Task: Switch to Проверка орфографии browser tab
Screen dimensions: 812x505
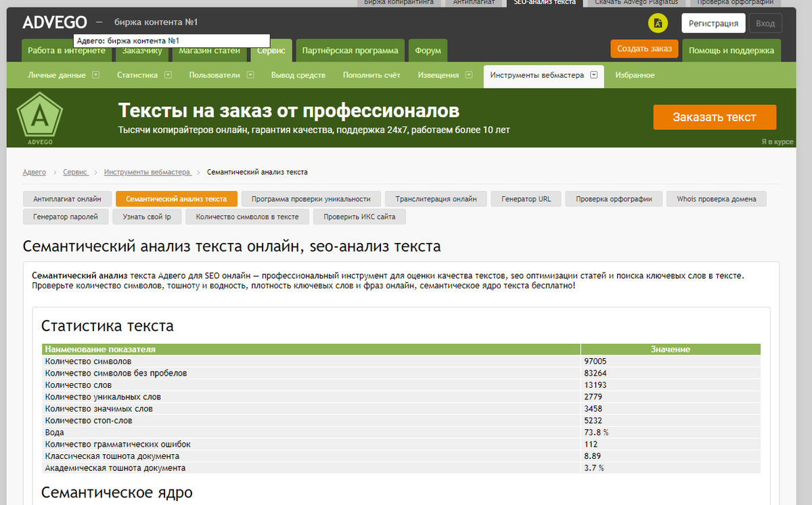Action: pyautogui.click(x=735, y=3)
